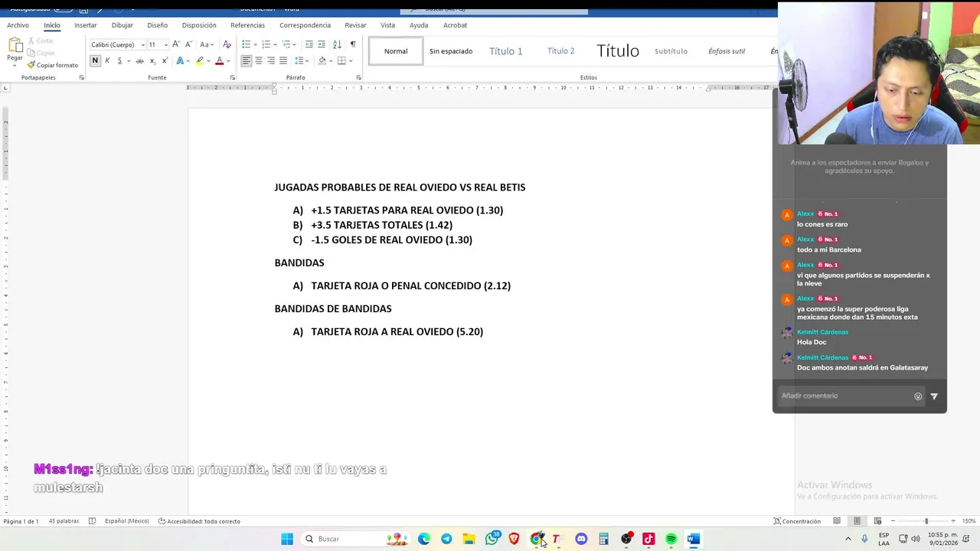Open File Explorer from the taskbar
Viewport: 980px width, 551px height.
tap(469, 539)
